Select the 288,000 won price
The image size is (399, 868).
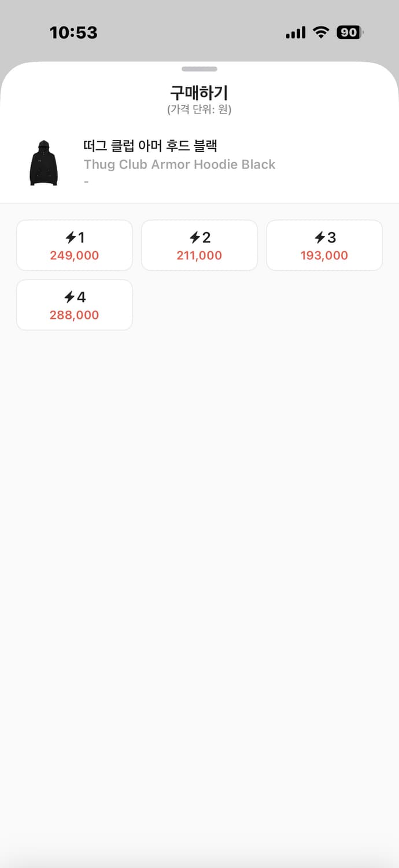(x=75, y=315)
